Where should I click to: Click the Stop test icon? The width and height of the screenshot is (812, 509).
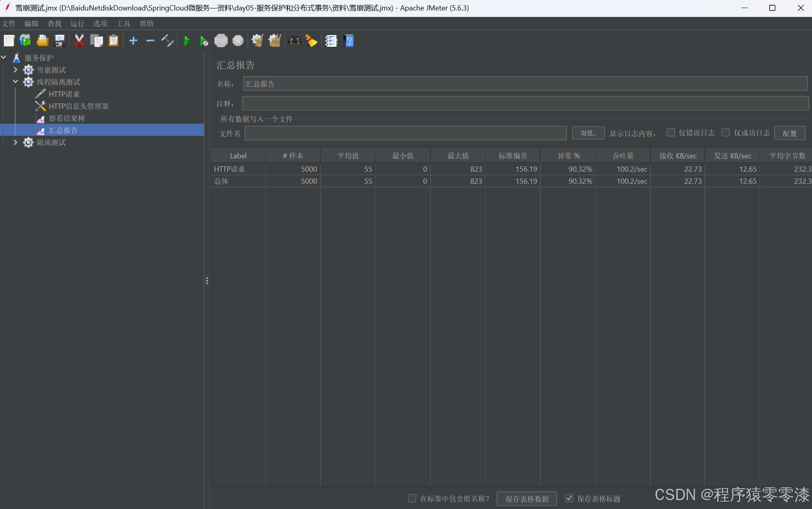pos(221,41)
